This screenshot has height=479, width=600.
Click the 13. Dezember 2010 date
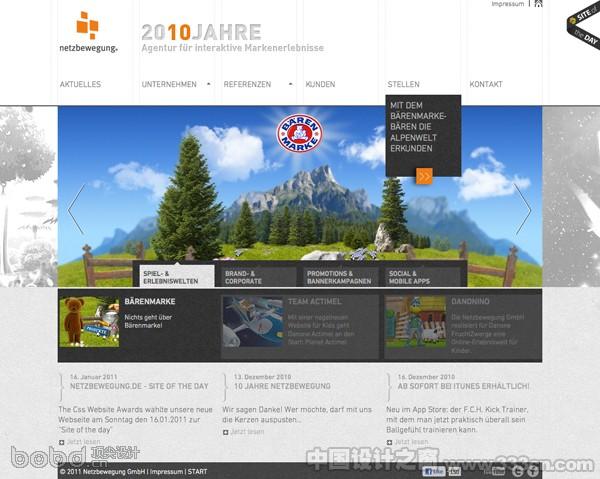(262, 377)
